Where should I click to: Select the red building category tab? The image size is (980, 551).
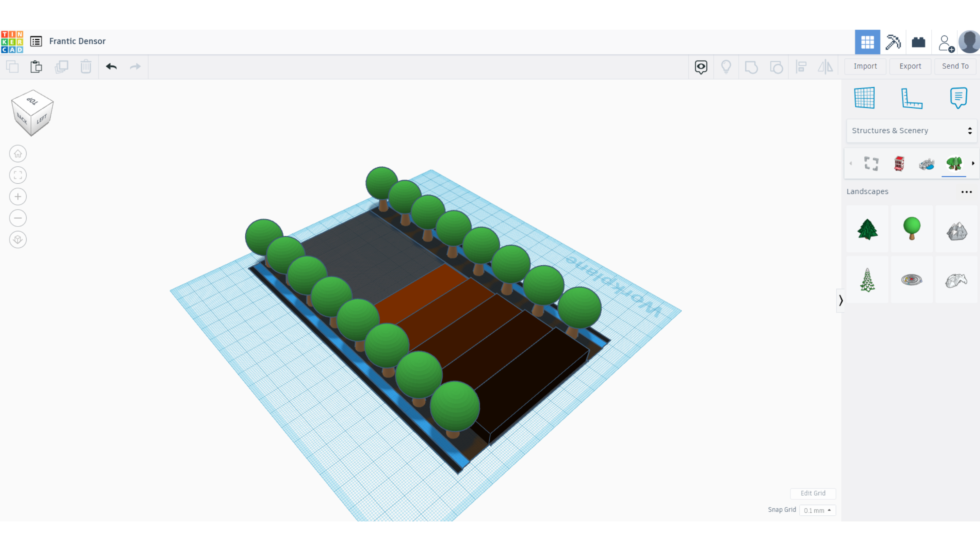899,164
